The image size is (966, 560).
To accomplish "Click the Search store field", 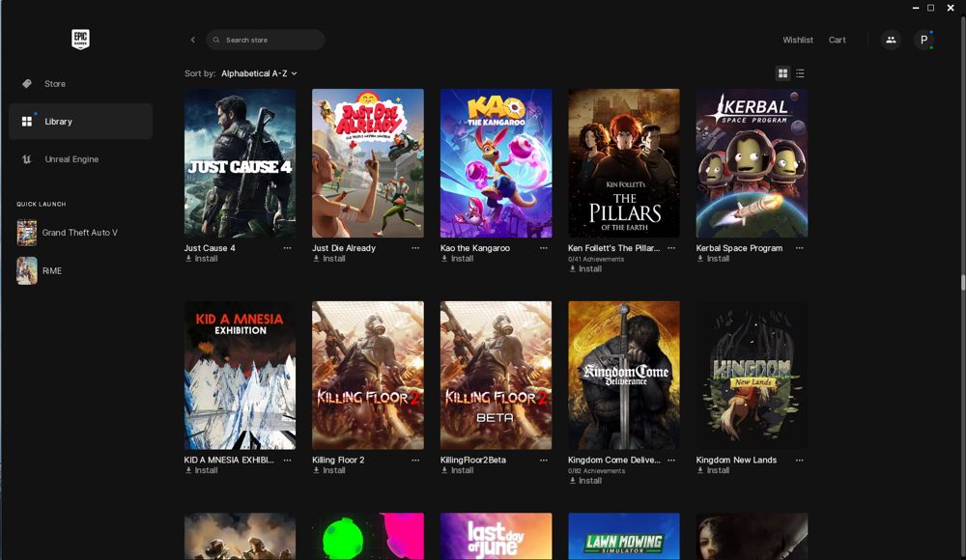I will 266,40.
